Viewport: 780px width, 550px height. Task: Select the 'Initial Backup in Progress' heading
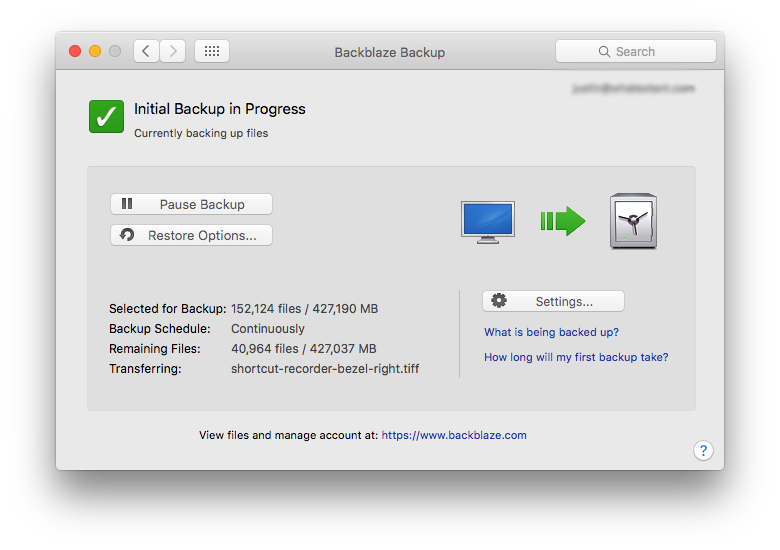pos(219,109)
